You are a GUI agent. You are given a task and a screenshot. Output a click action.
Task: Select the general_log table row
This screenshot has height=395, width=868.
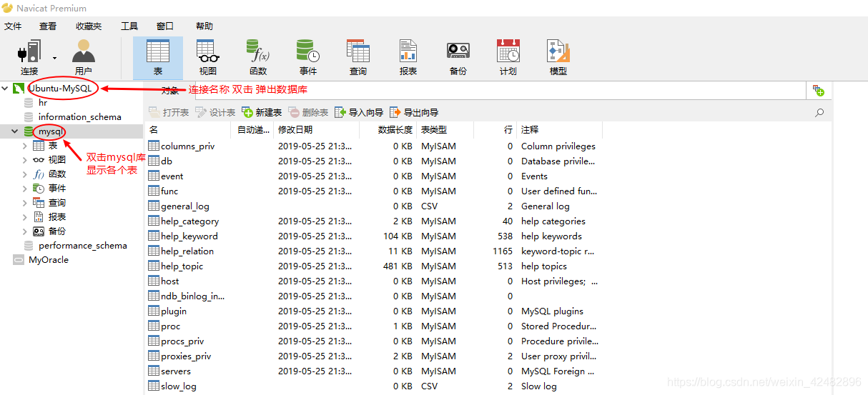[373, 206]
